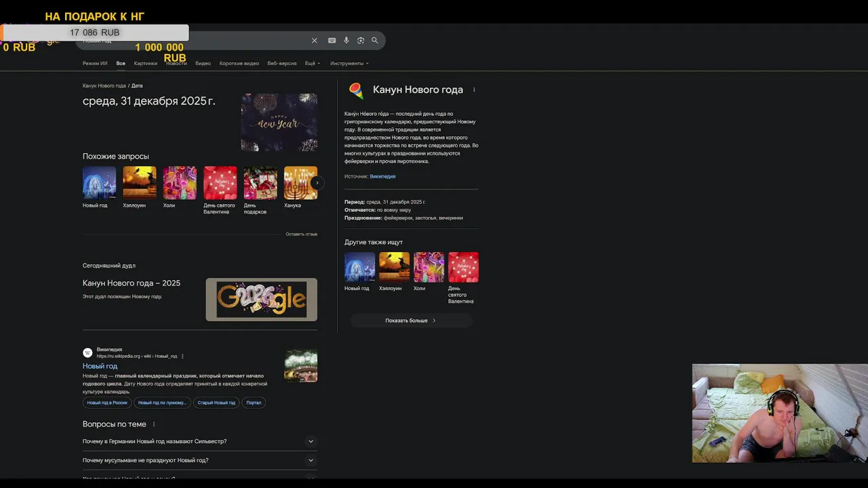Image resolution: width=868 pixels, height=488 pixels.
Task: Click the ru.wikipedia.org URL under Википедия
Action: coord(137,357)
